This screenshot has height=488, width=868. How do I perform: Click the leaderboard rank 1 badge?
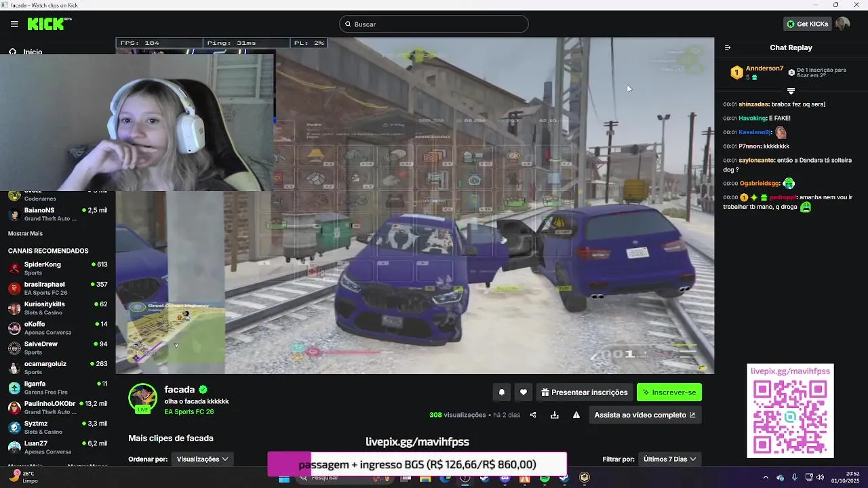[x=736, y=73]
